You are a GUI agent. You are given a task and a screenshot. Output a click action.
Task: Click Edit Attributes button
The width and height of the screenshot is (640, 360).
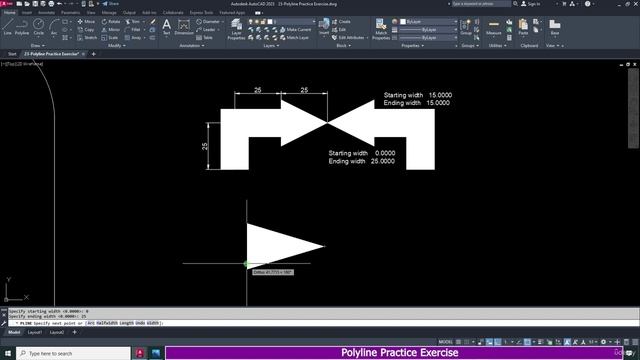tap(348, 38)
